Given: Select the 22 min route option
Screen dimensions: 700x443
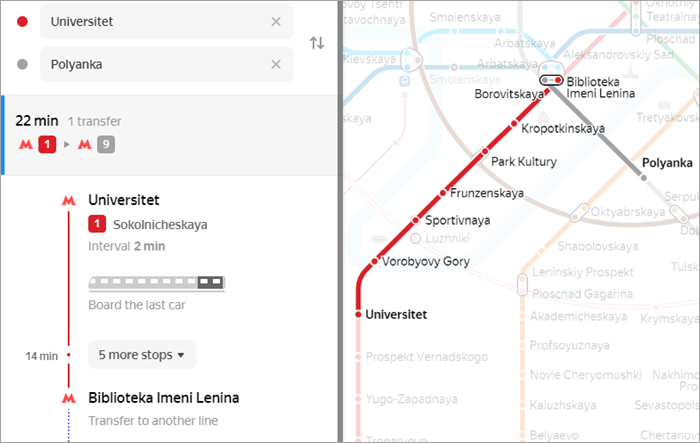Looking at the screenshot, I should pos(169,134).
